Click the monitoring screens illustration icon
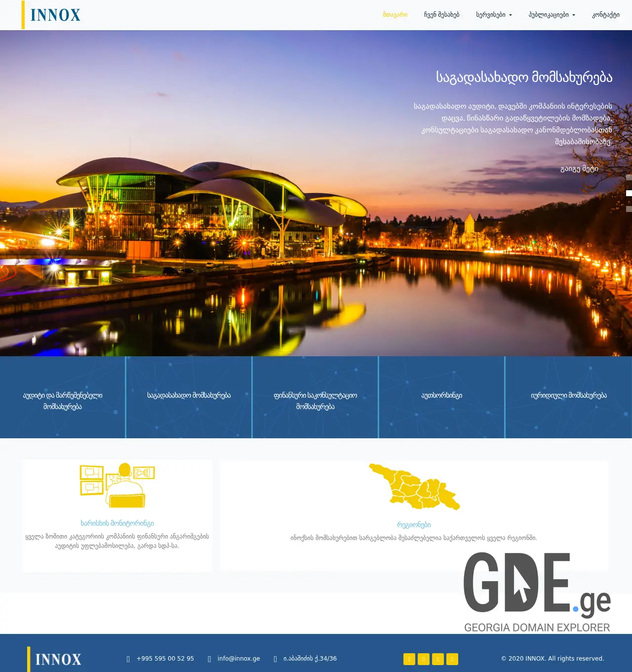Image resolution: width=632 pixels, height=672 pixels. [x=117, y=485]
